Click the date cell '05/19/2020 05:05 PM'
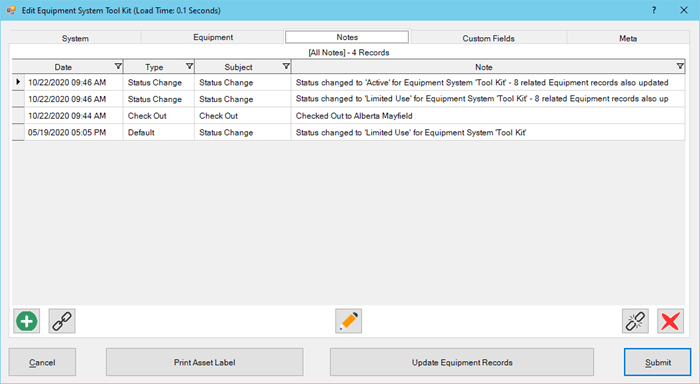The width and height of the screenshot is (700, 384). click(x=74, y=132)
